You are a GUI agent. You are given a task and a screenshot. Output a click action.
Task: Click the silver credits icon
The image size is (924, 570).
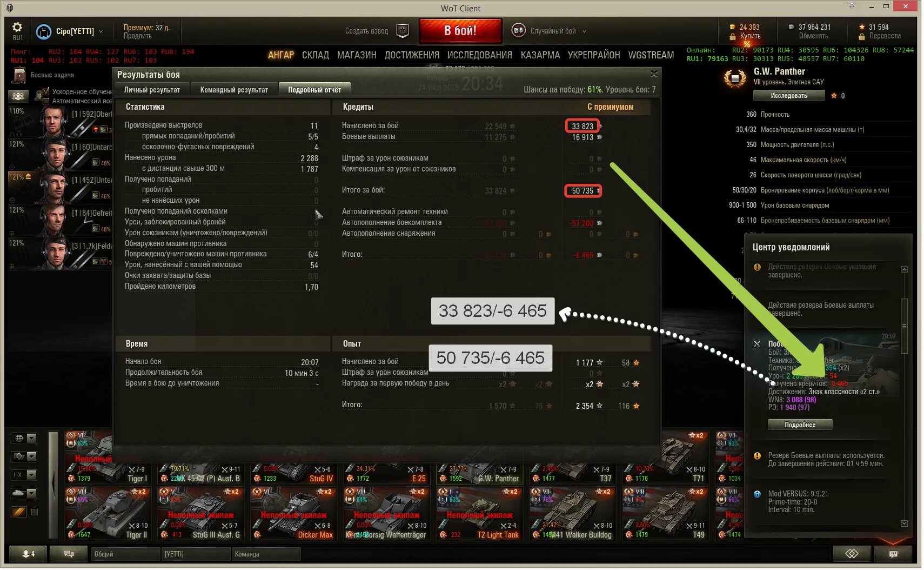click(x=791, y=27)
